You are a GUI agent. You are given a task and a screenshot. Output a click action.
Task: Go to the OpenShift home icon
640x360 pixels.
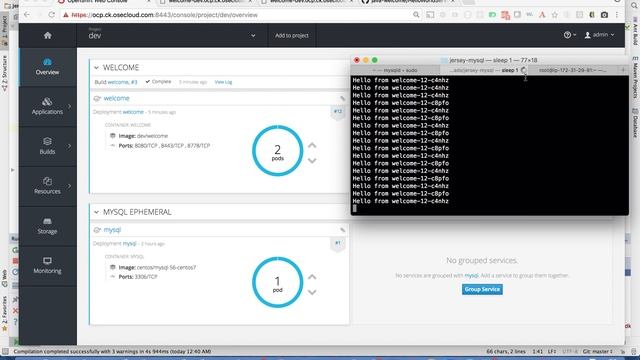(47, 36)
